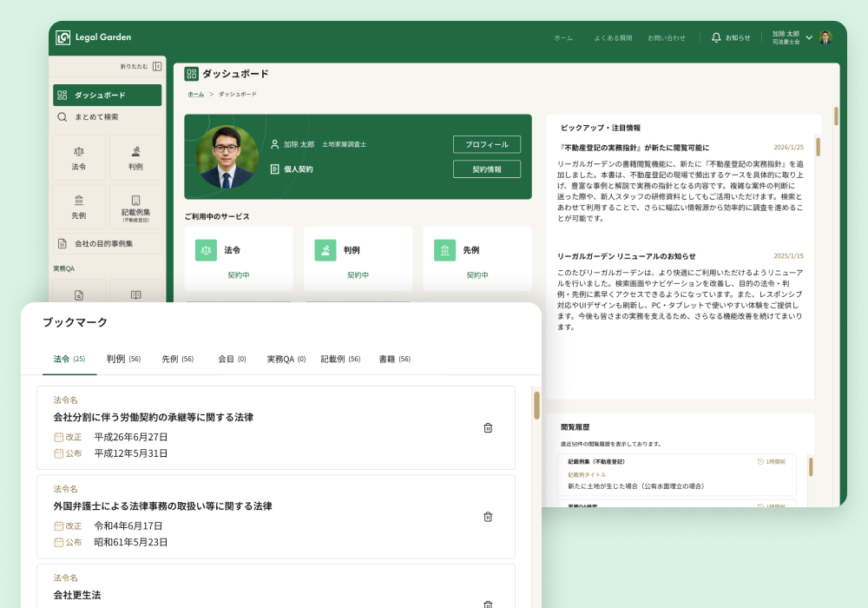The height and width of the screenshot is (608, 868).
Task: Open よくある質問 in the top navigation
Action: tap(613, 38)
